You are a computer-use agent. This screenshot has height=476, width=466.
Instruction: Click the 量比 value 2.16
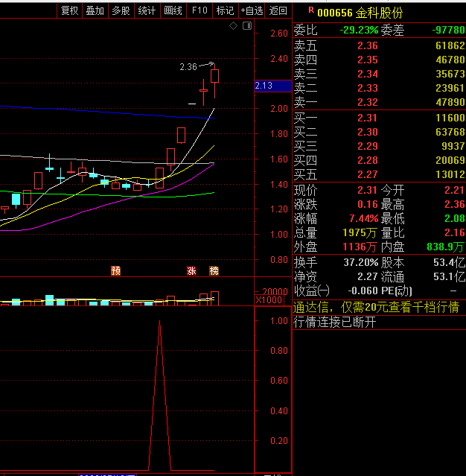click(x=455, y=232)
